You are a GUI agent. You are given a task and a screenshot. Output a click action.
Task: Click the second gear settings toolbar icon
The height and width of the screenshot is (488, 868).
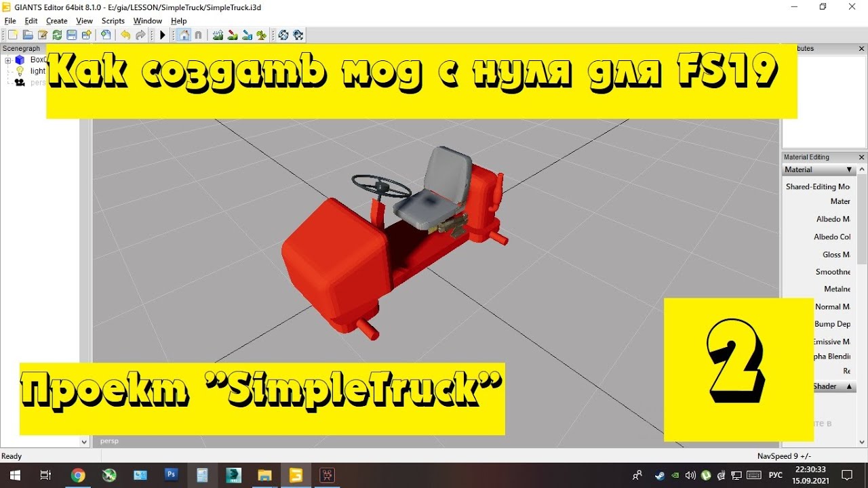(x=298, y=35)
